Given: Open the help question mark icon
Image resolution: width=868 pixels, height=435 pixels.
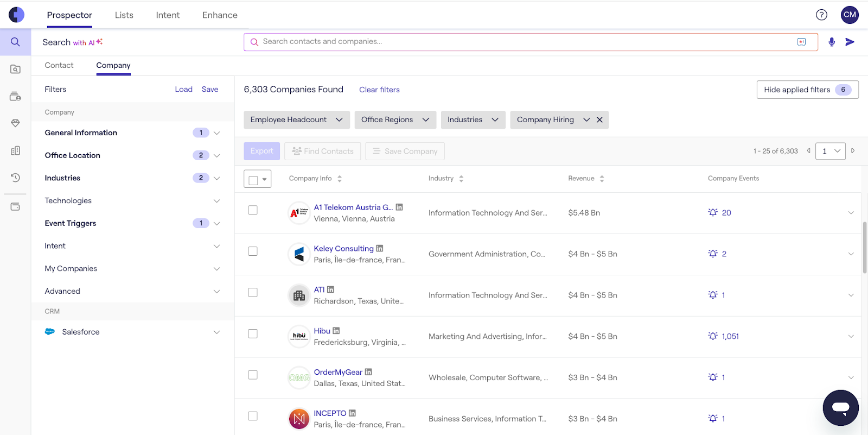Looking at the screenshot, I should [821, 15].
